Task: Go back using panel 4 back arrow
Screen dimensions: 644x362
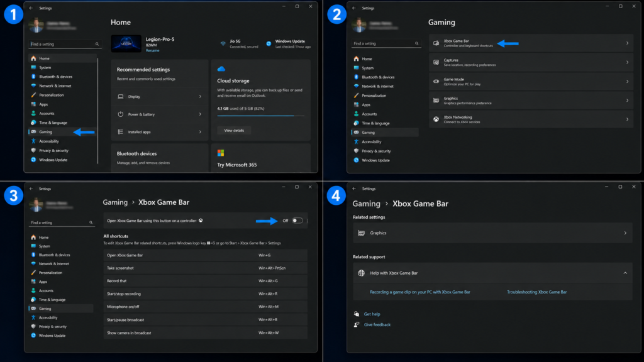Action: [354, 189]
